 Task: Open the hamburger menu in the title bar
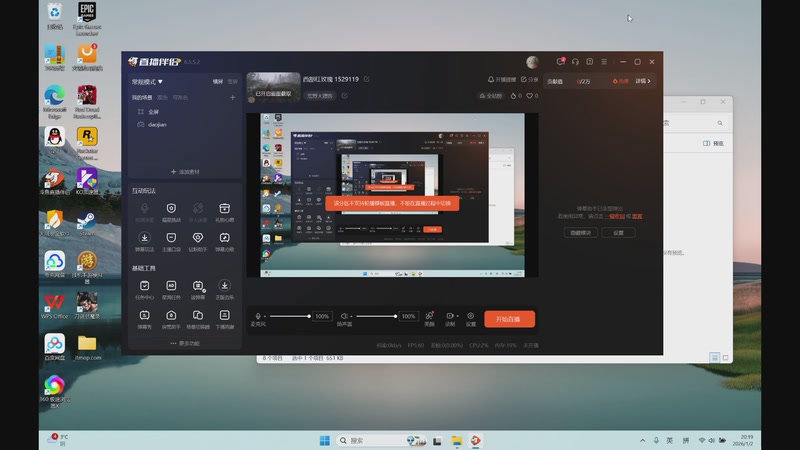point(604,62)
